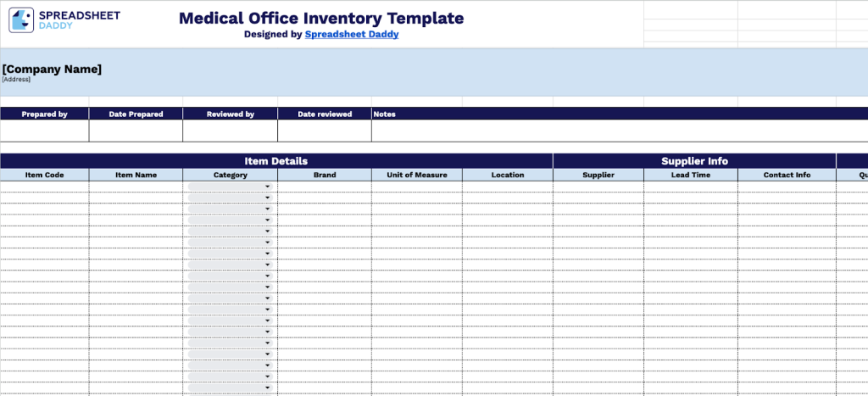Open the Spreadsheet Daddy hyperlink
The image size is (868, 396).
(351, 35)
